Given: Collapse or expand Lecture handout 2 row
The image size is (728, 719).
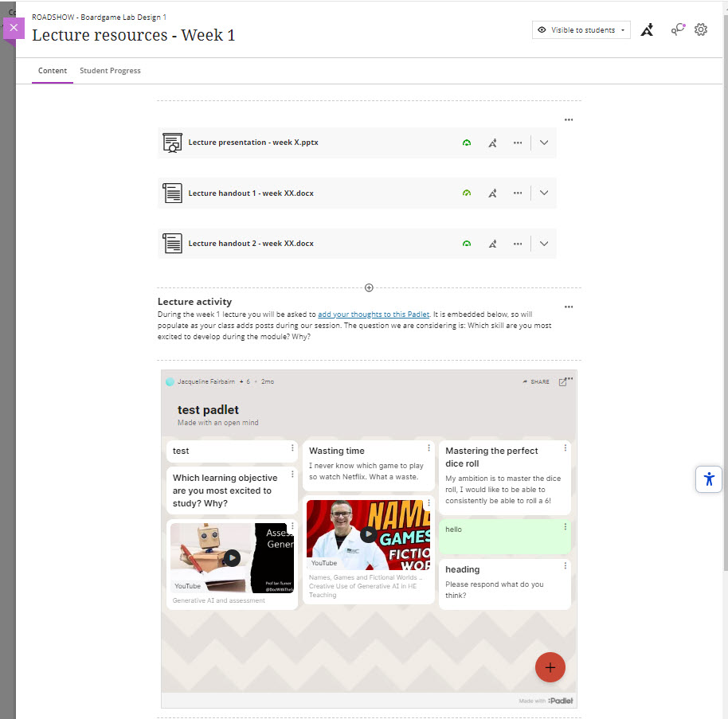Looking at the screenshot, I should (543, 244).
